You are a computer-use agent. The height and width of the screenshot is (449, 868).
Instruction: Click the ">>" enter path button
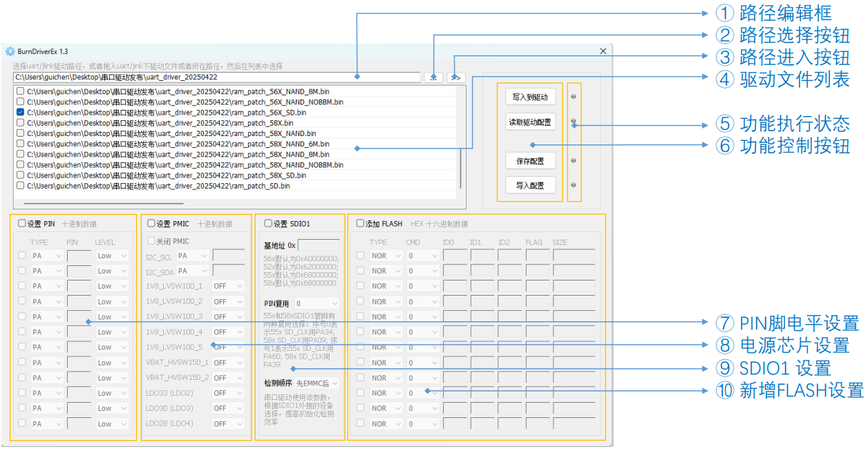pyautogui.click(x=455, y=77)
